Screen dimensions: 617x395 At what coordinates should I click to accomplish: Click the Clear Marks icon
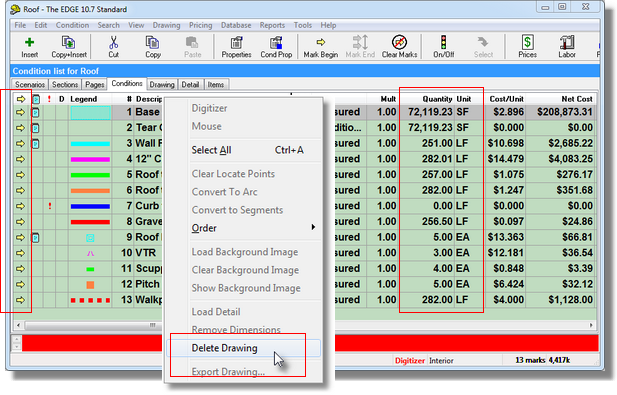coord(399,47)
